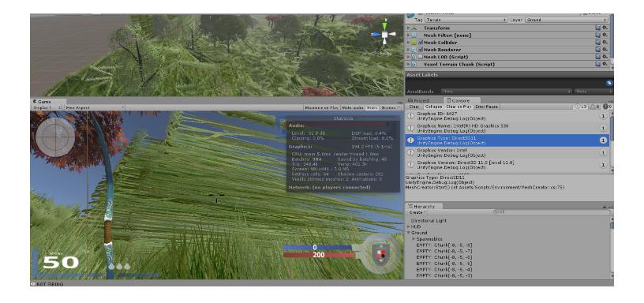Toggle Error Pause in Console
Viewport: 644px width, 303px height.
pyautogui.click(x=487, y=107)
